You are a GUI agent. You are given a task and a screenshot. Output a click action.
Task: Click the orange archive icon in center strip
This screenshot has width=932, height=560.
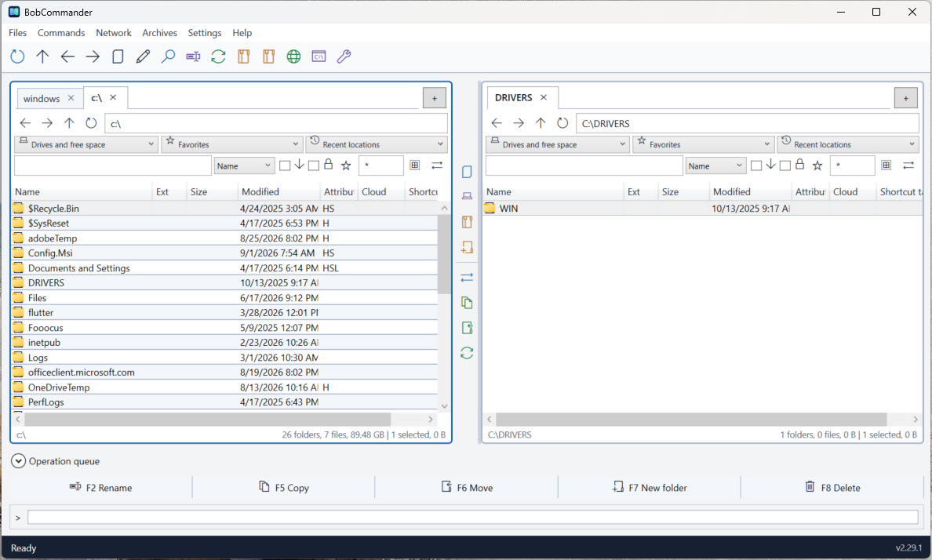click(468, 222)
